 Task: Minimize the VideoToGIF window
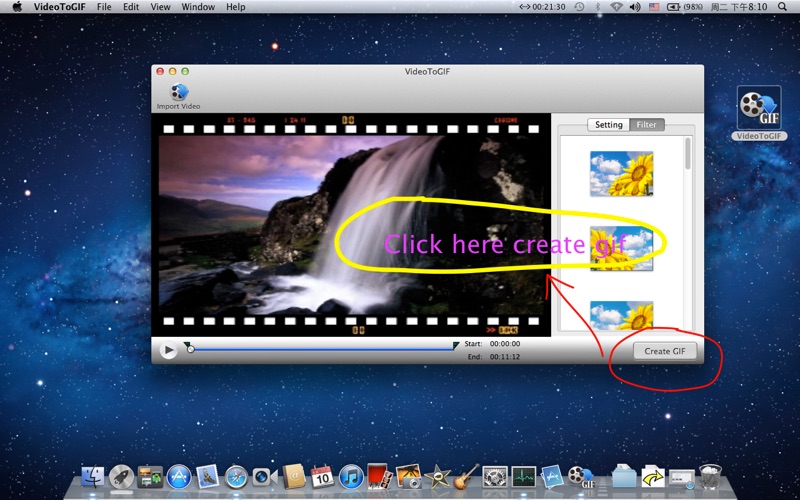(x=172, y=71)
